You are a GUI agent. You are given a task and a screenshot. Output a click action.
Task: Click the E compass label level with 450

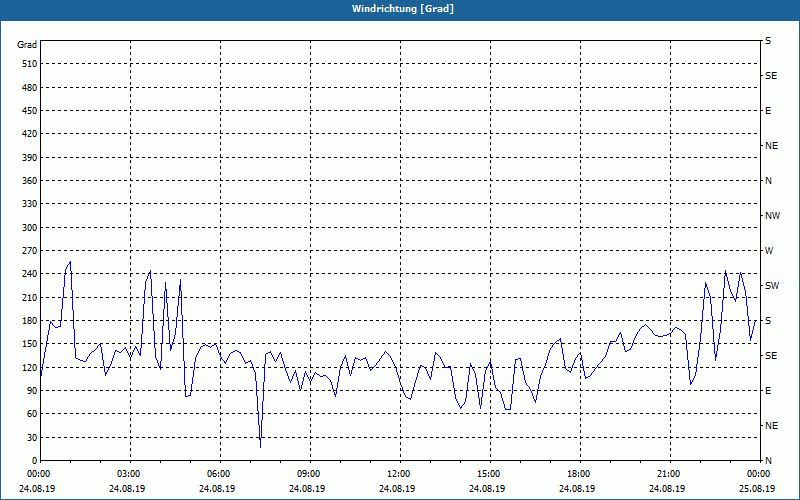pos(768,111)
